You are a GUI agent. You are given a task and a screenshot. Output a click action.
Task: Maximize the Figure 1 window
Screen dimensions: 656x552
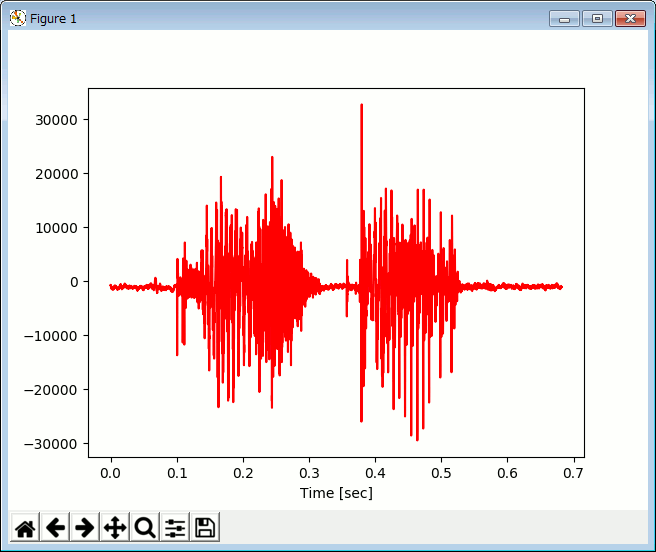[x=597, y=18]
